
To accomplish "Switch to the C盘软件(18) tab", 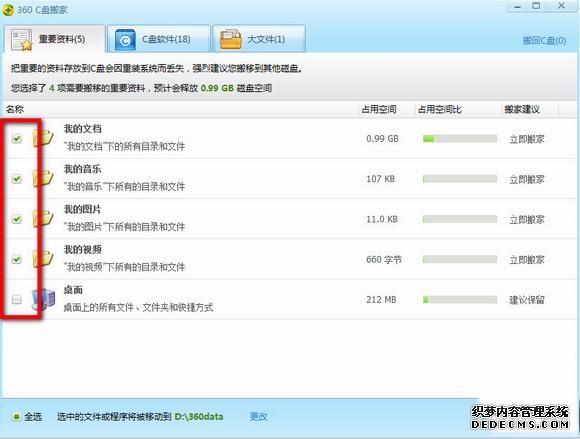I will point(159,38).
